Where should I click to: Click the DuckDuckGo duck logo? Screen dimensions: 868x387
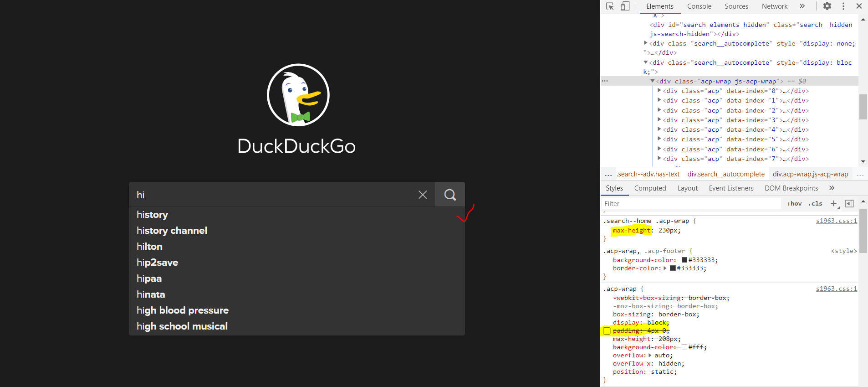(x=298, y=95)
